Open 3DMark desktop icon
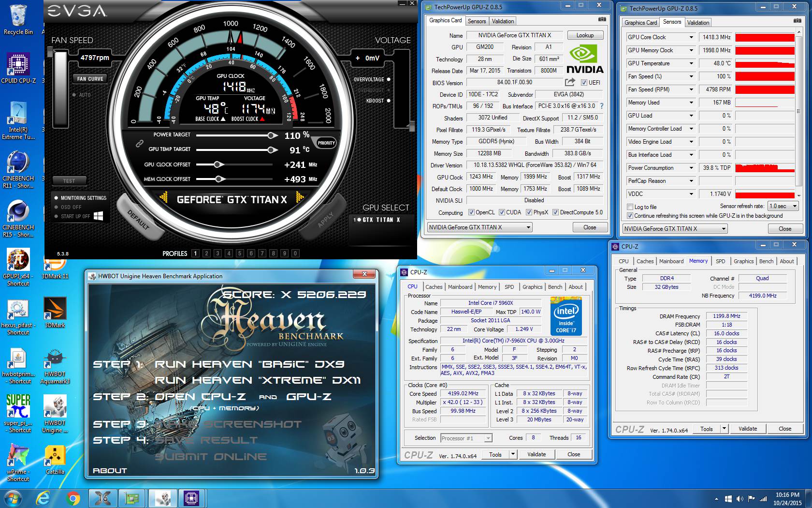This screenshot has height=508, width=812. pyautogui.click(x=55, y=313)
